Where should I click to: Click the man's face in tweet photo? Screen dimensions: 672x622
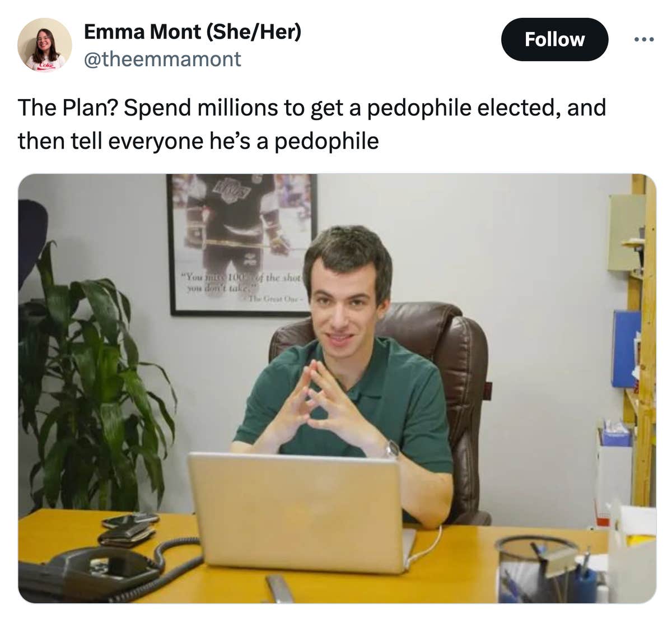pyautogui.click(x=343, y=307)
